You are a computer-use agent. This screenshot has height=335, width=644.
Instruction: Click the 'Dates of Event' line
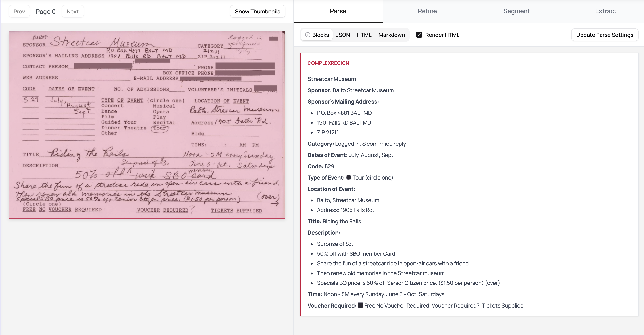[350, 155]
